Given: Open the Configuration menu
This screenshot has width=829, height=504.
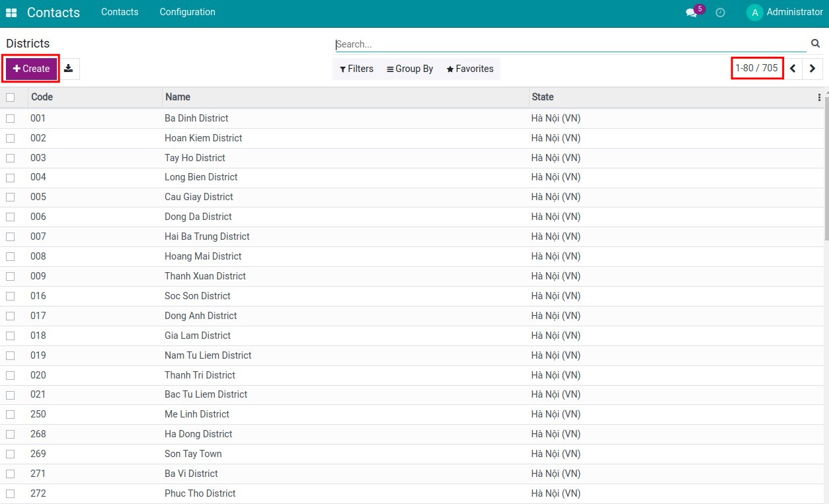Looking at the screenshot, I should point(187,12).
